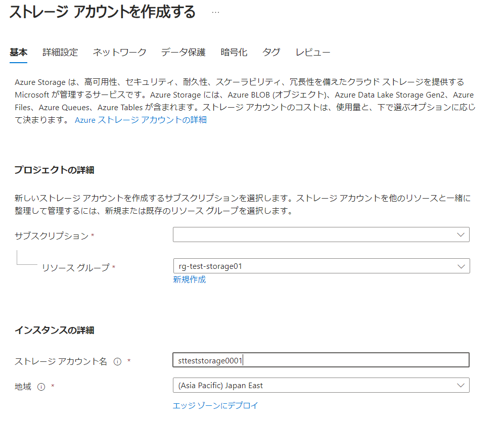Open the サブスクリプション dropdown
The width and height of the screenshot is (504, 422).
[321, 235]
